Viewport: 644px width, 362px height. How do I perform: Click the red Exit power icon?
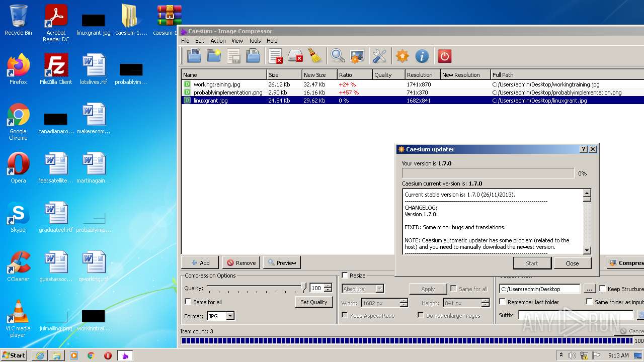pyautogui.click(x=444, y=56)
